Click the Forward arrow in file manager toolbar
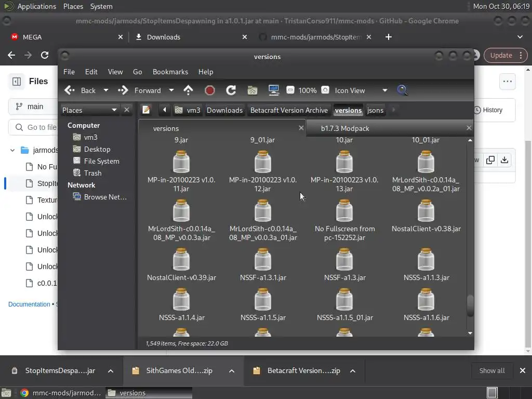 pyautogui.click(x=123, y=90)
